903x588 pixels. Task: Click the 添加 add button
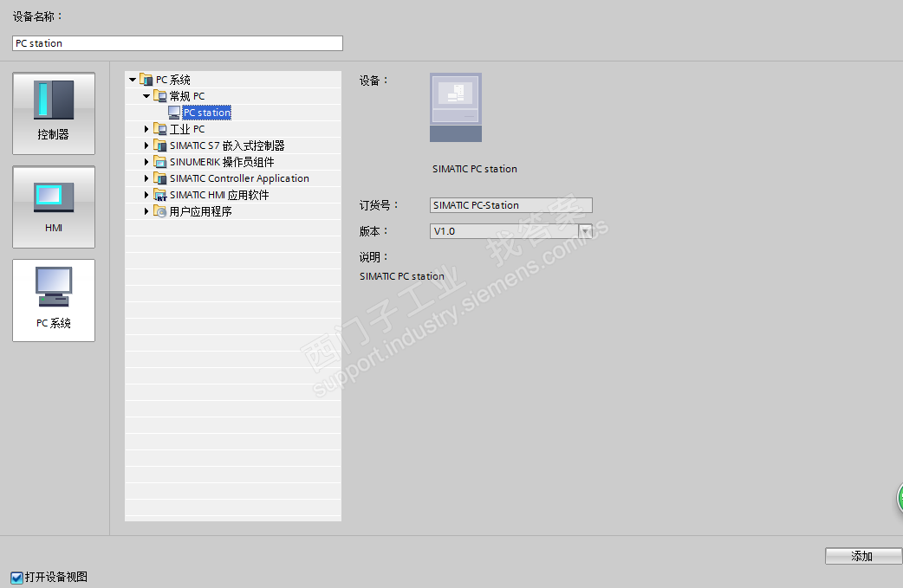tap(862, 556)
